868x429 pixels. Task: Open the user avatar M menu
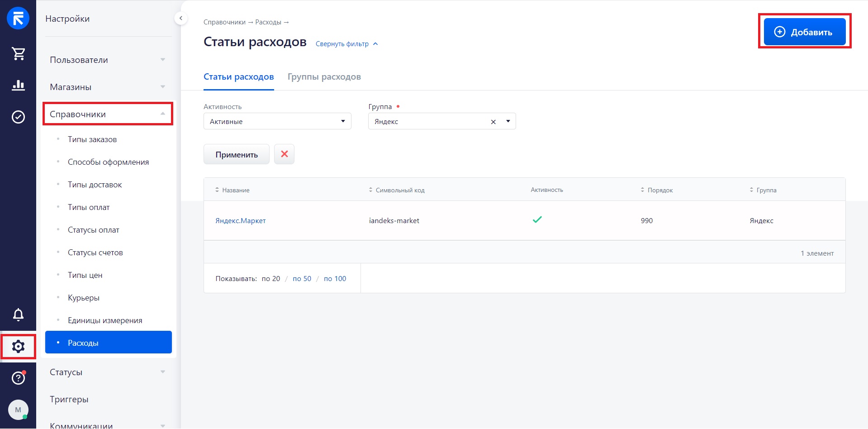(18, 410)
